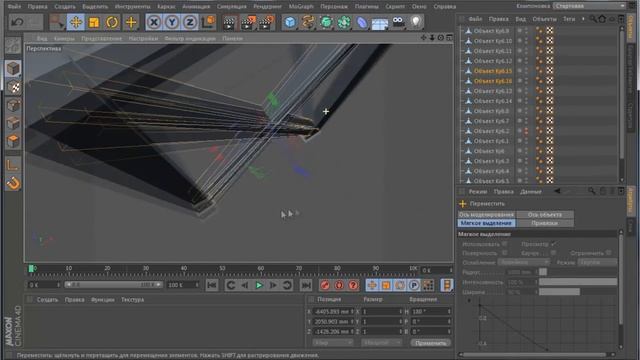640x360 pixels.
Task: Click the coordinate system icon
Action: [208, 22]
